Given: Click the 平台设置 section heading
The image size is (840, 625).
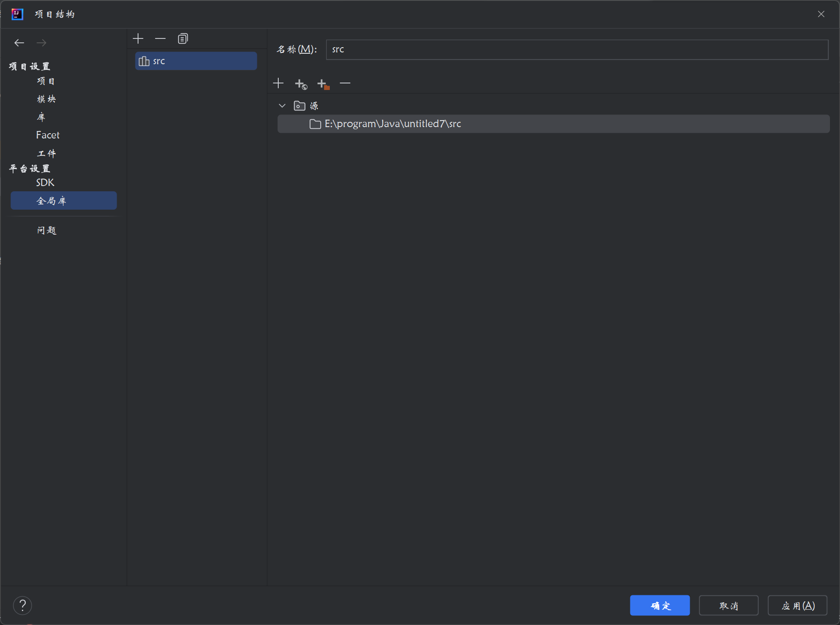Looking at the screenshot, I should (30, 169).
